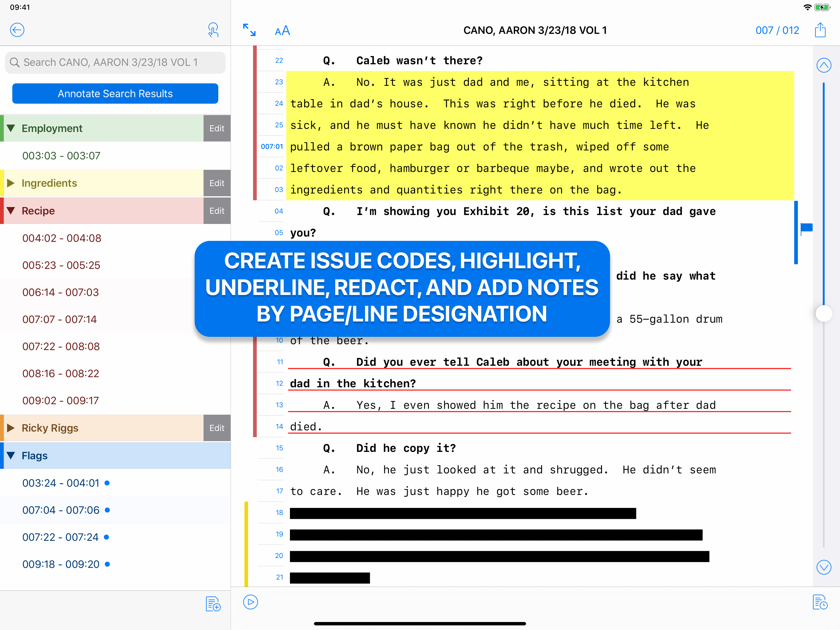Viewport: 840px width, 630px height.
Task: Edit the Recipe issue code
Action: [x=216, y=210]
